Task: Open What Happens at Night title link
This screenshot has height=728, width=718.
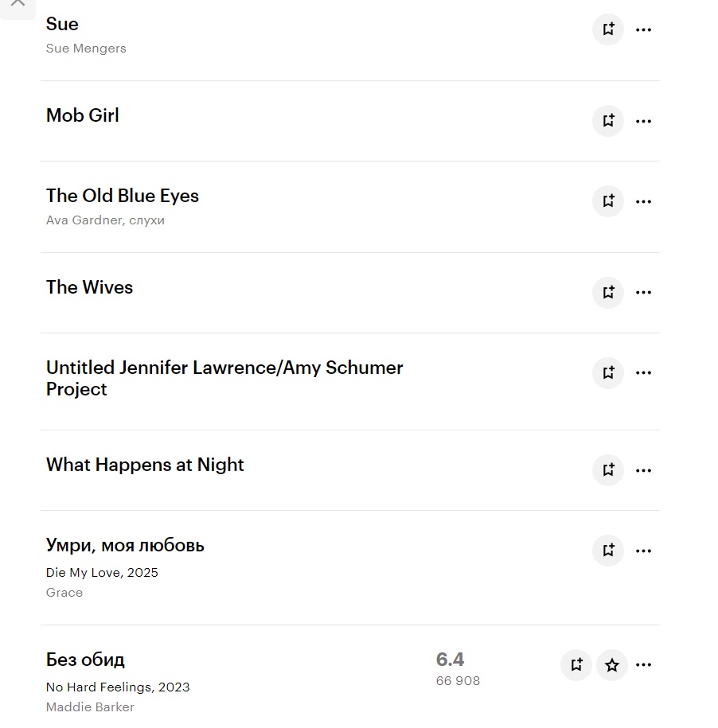Action: coord(145,465)
